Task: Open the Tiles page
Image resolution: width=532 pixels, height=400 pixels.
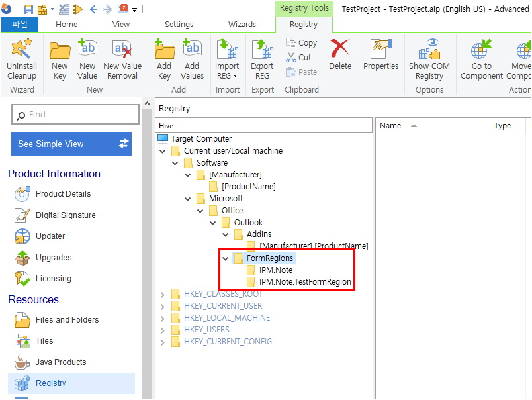Action: coord(44,341)
